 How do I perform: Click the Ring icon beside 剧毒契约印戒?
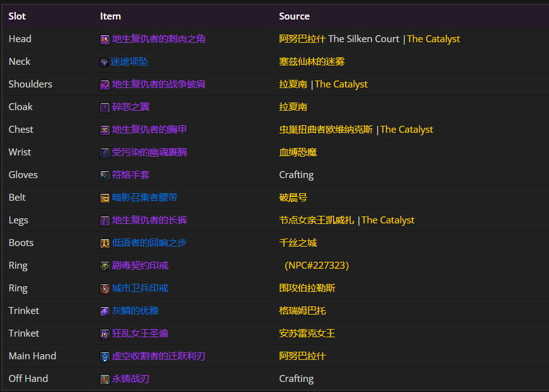tap(105, 266)
